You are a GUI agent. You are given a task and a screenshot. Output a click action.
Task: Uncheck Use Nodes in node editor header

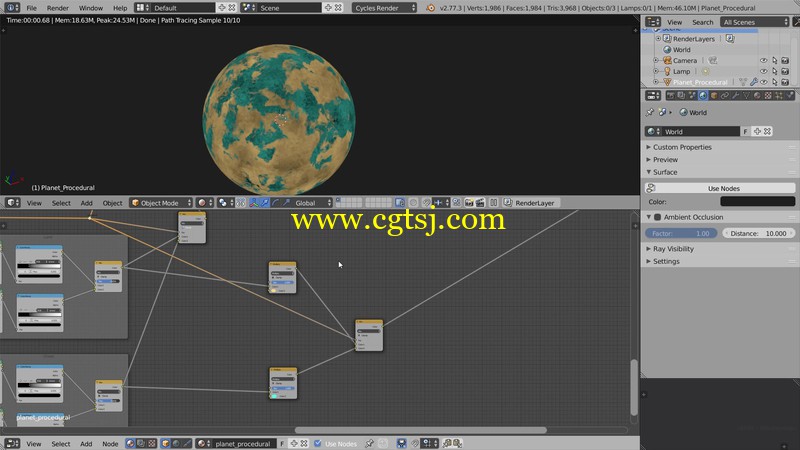[x=317, y=443]
